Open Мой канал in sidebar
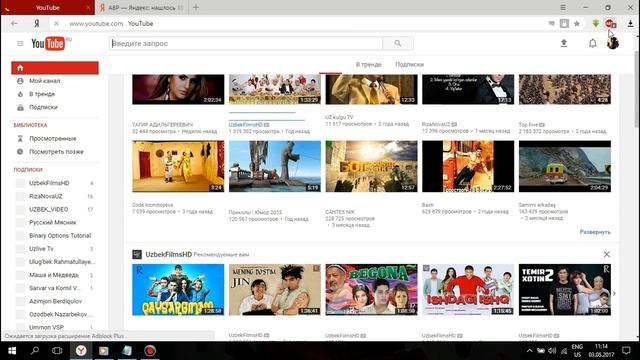 (x=44, y=81)
